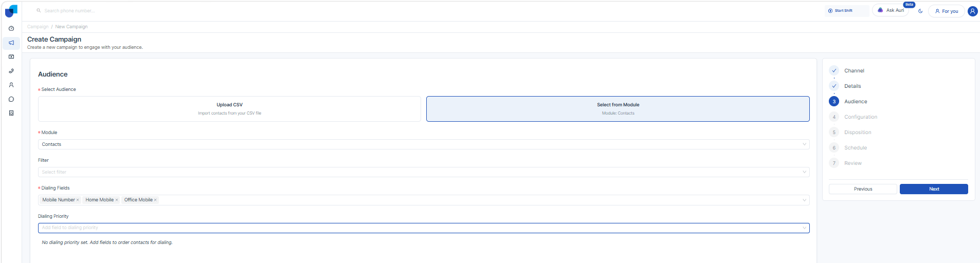Select the Upload CSV audience option
Image resolution: width=980 pixels, height=263 pixels.
coord(229,109)
